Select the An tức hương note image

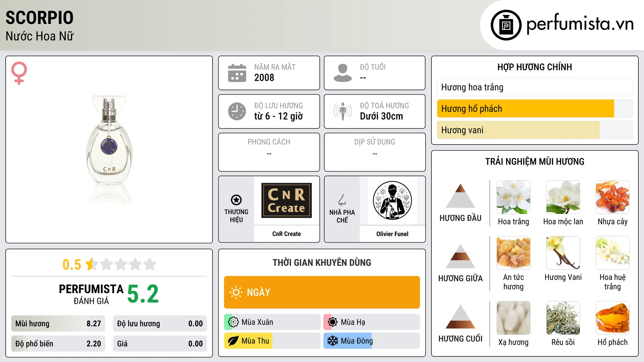coord(514,253)
